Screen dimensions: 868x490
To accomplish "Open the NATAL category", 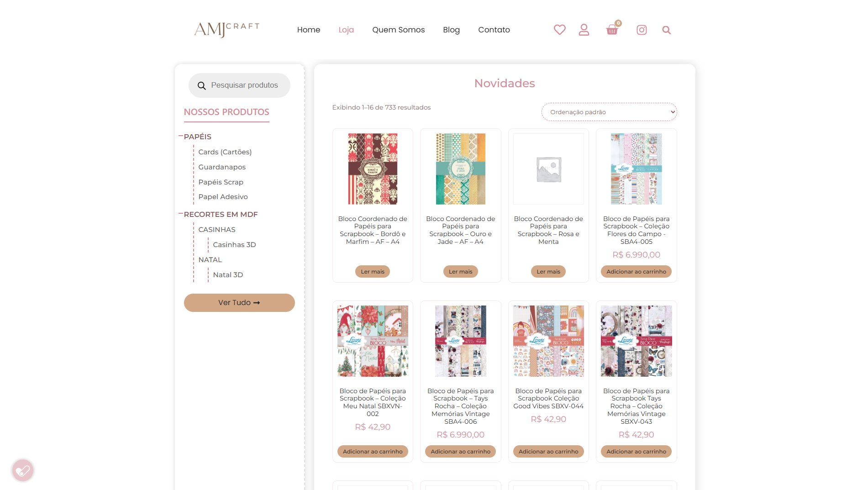I will [210, 260].
